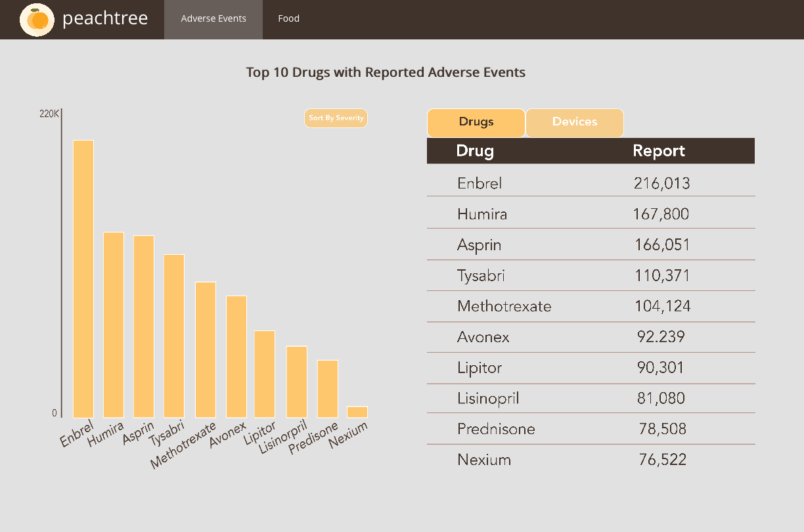This screenshot has height=532, width=804.
Task: Click the 81,080 report value
Action: click(x=661, y=398)
